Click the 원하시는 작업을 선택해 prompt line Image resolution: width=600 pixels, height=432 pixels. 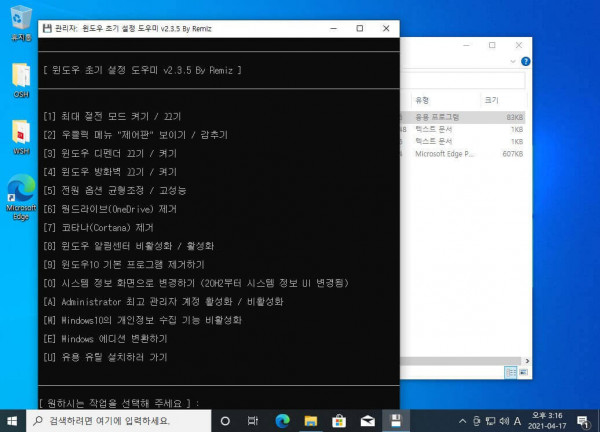click(x=119, y=403)
